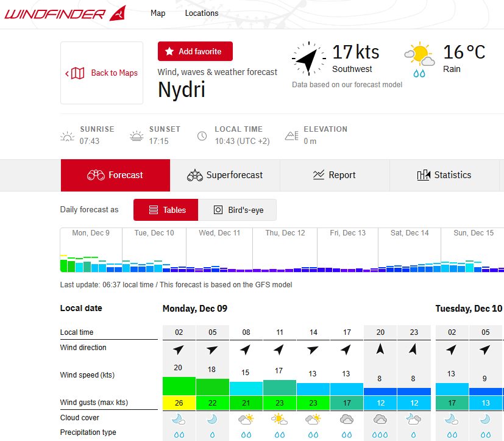Screen dimensions: 504x441
Task: Click the Windfinder logo
Action: click(x=65, y=13)
